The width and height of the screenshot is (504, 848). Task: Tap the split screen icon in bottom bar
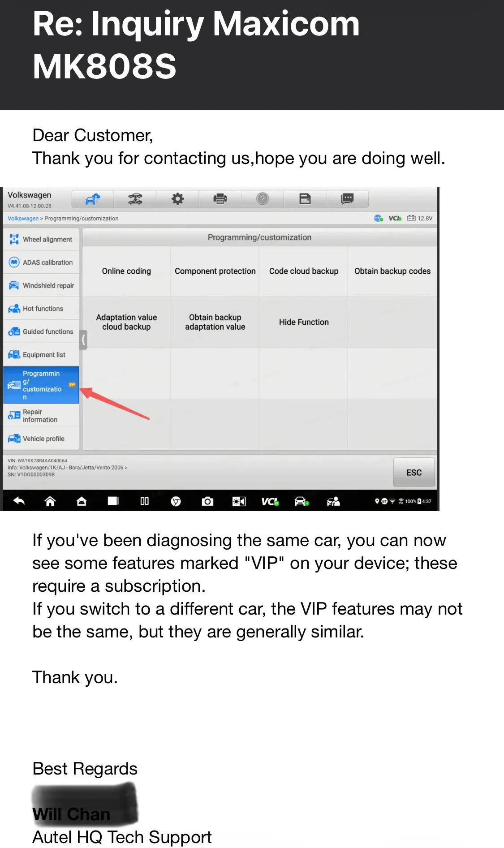coord(144,501)
